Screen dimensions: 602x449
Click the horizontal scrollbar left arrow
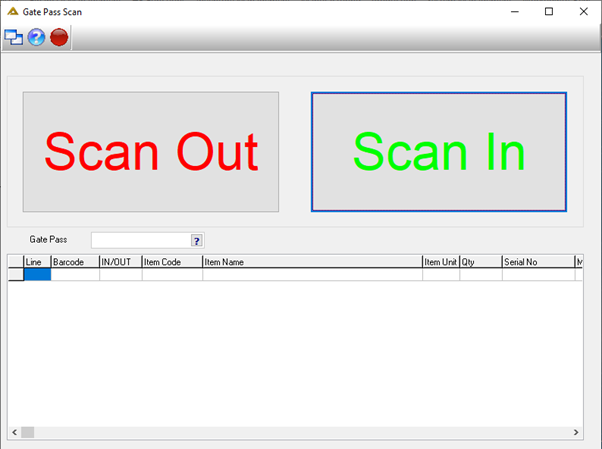[x=14, y=432]
